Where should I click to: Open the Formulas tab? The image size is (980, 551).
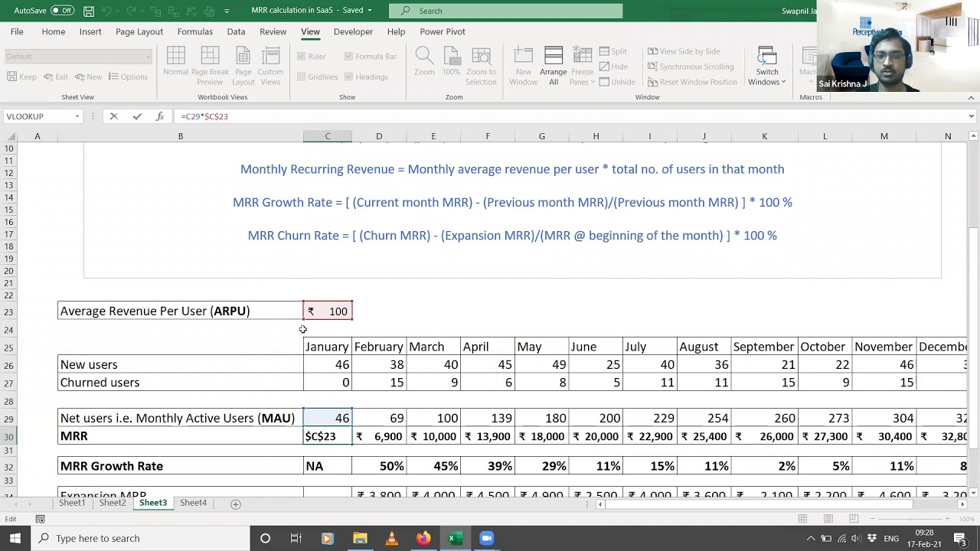195,31
